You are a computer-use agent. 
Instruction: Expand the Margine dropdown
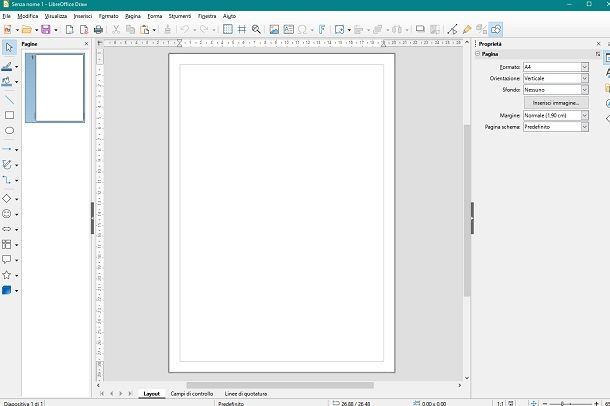[x=584, y=115]
